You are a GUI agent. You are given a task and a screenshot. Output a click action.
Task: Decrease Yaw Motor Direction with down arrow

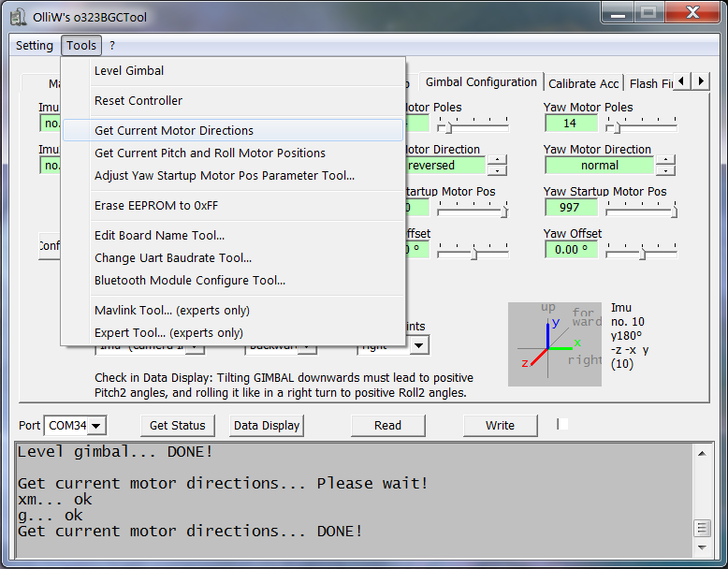(x=665, y=170)
